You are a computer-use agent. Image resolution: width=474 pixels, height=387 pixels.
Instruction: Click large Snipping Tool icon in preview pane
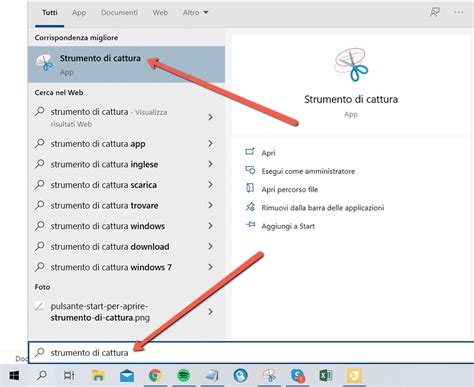tap(351, 65)
